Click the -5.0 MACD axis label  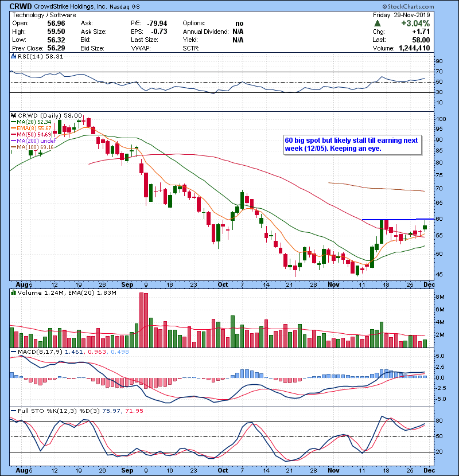pyautogui.click(x=441, y=399)
